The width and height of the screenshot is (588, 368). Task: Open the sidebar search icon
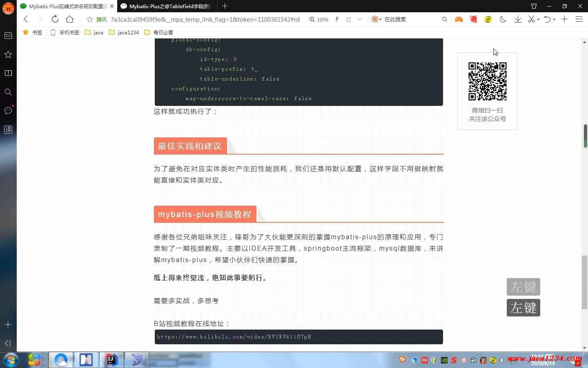pyautogui.click(x=8, y=92)
